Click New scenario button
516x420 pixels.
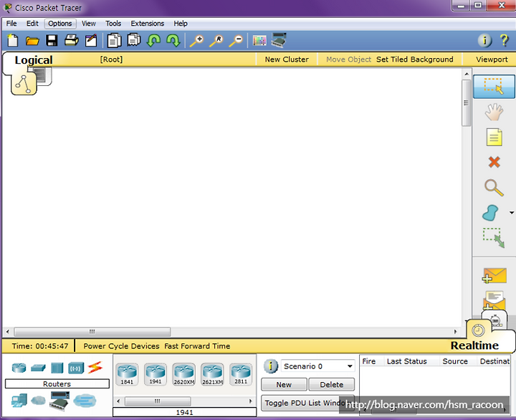point(284,384)
